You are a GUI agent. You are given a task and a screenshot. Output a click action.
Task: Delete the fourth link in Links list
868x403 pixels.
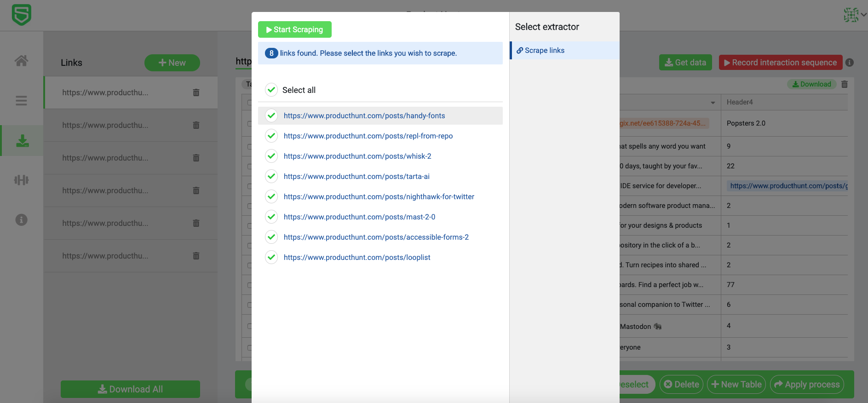pyautogui.click(x=196, y=190)
